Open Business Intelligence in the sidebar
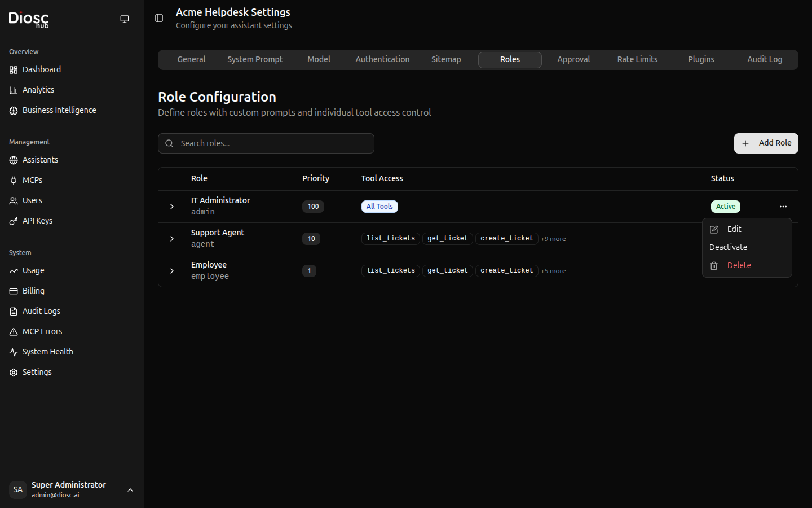Viewport: 812px width, 508px height. tap(59, 110)
